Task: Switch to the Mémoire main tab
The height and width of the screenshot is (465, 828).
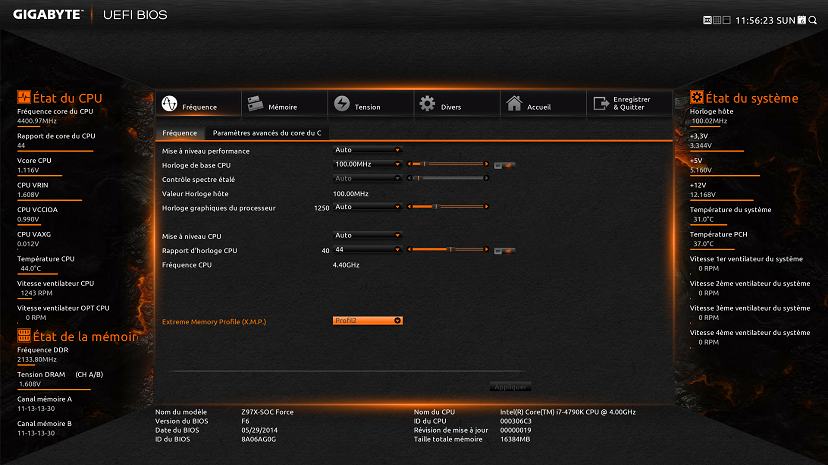Action: [x=284, y=103]
